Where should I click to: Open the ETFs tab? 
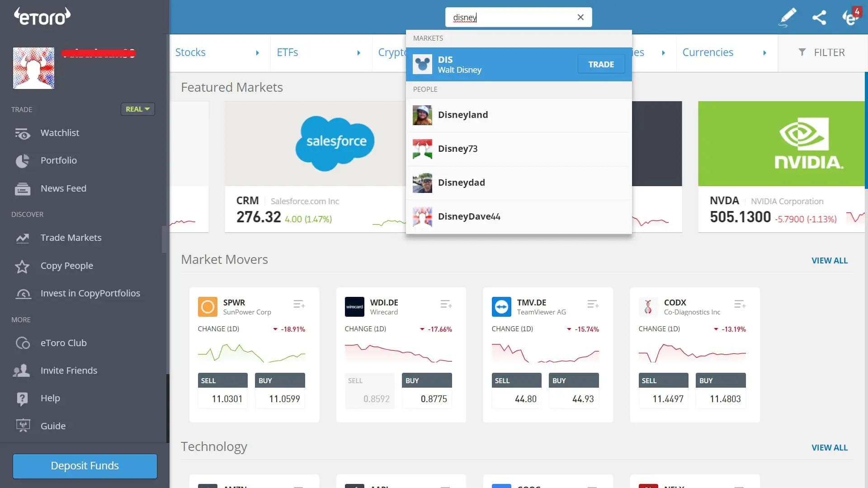pos(288,52)
